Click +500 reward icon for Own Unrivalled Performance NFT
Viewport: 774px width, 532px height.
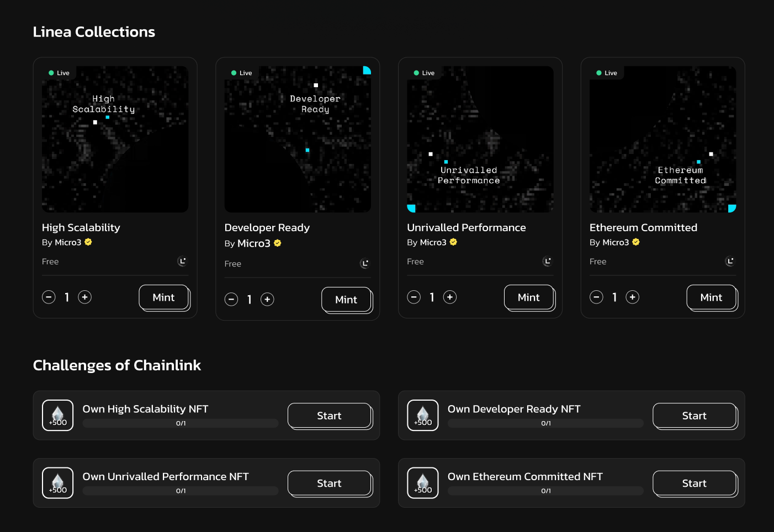pyautogui.click(x=58, y=483)
